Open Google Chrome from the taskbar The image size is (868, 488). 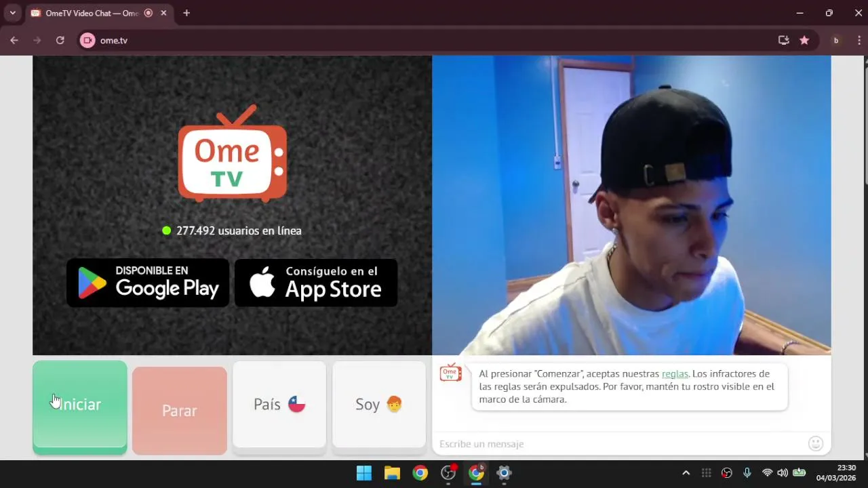click(420, 473)
